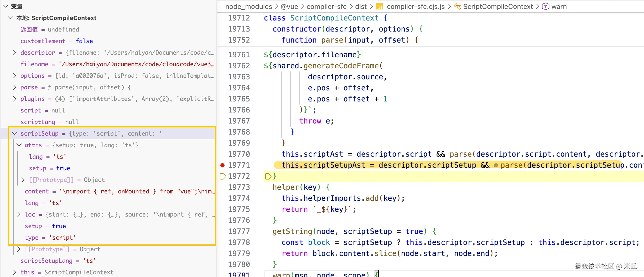
Task: Click the current-execution arrow marker at line 19772
Action: click(222, 176)
